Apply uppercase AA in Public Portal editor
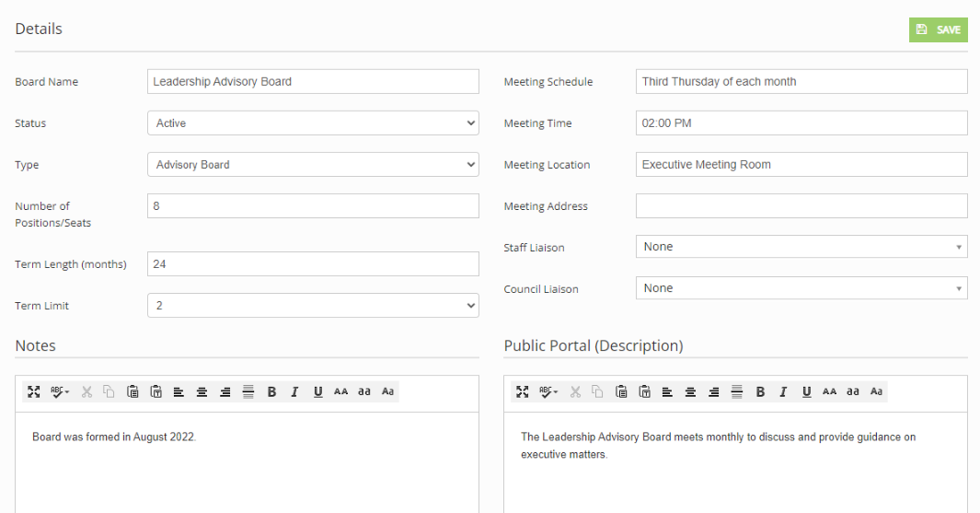This screenshot has width=980, height=513. click(x=829, y=391)
